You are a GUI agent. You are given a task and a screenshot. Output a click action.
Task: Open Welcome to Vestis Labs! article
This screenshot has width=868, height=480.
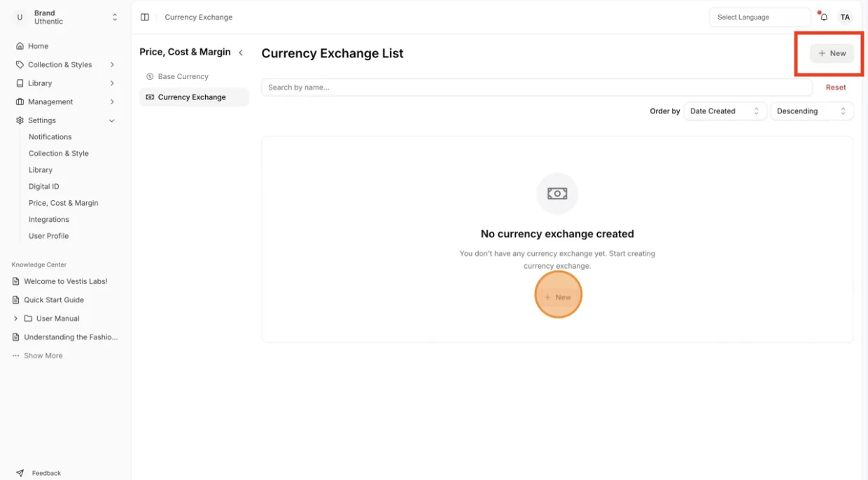click(x=66, y=281)
